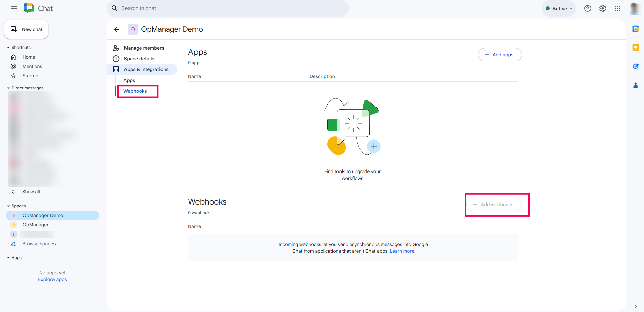The height and width of the screenshot is (312, 644).
Task: Open the Keep side panel icon
Action: point(636,48)
